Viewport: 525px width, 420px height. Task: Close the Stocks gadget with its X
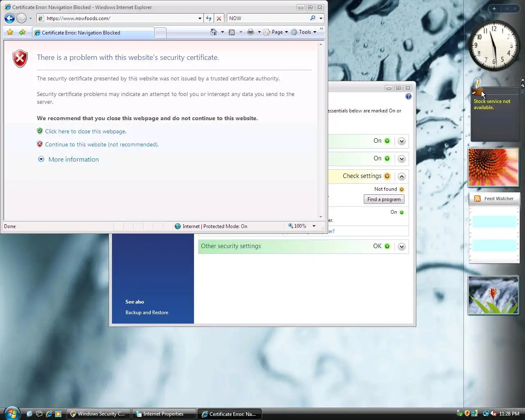(x=523, y=80)
